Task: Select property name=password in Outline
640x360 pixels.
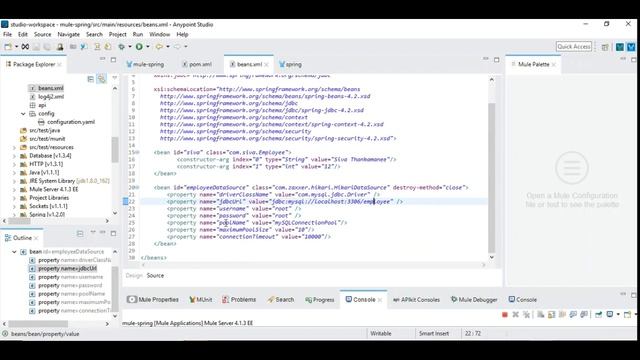Action: pos(66,286)
